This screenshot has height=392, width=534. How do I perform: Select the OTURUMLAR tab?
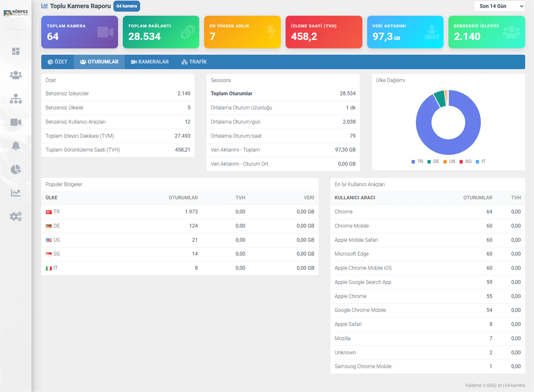click(x=99, y=62)
